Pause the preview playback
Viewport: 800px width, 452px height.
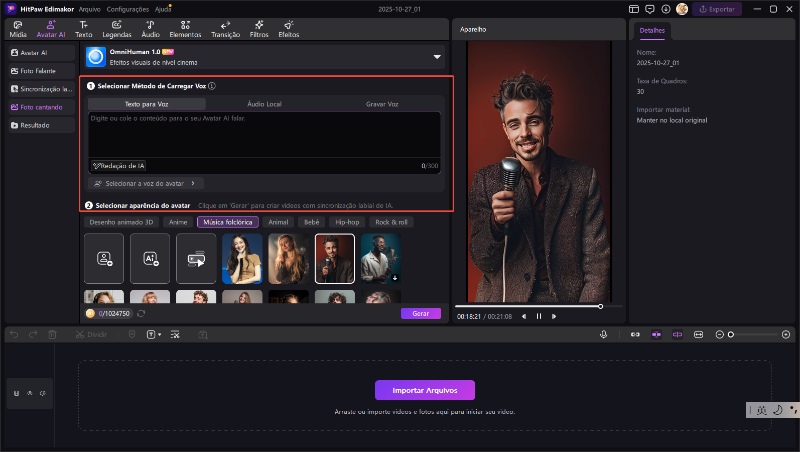tap(539, 316)
